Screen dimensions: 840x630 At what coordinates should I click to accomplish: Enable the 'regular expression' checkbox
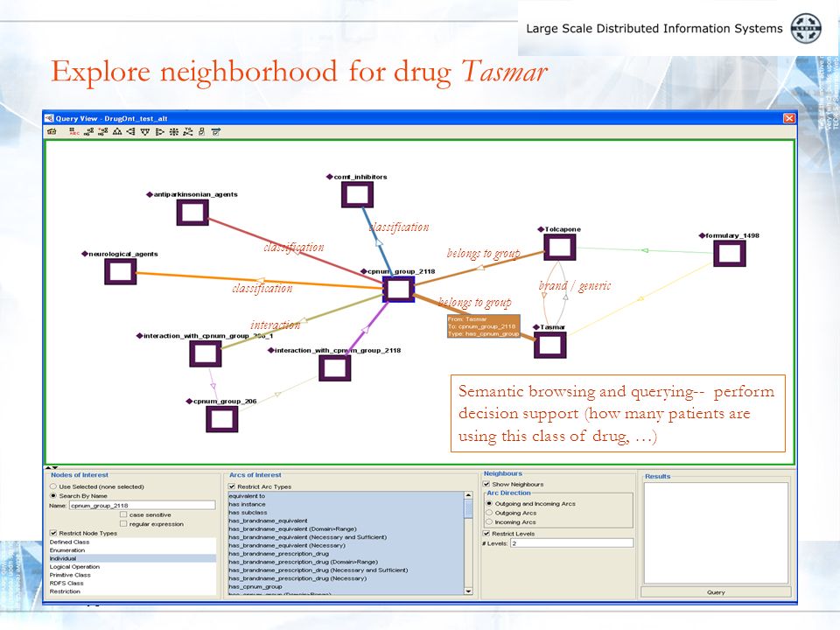click(123, 523)
